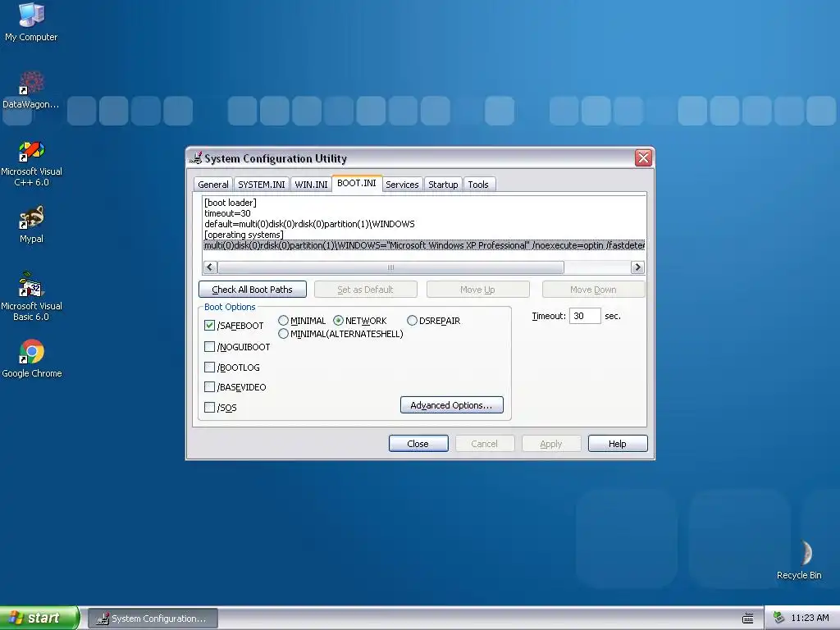840x630 pixels.
Task: Click the timeout=30 line in boot.ini
Action: [x=228, y=213]
